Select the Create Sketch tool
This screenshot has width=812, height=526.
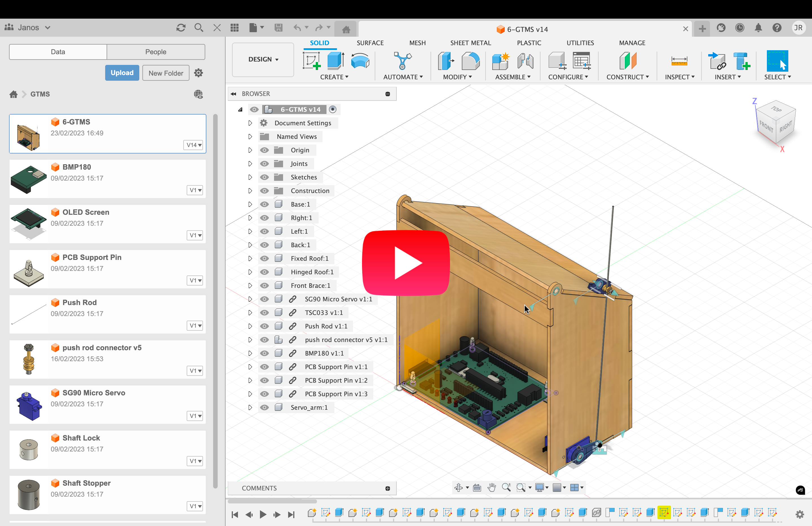(311, 61)
